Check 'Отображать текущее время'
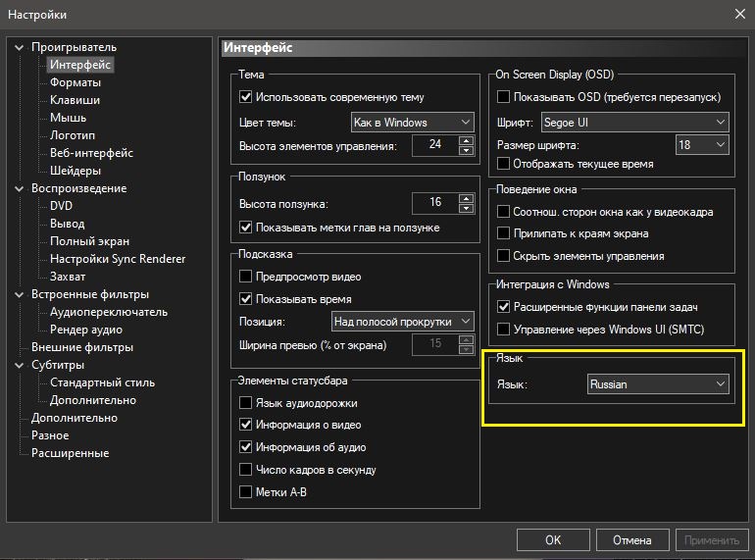This screenshot has height=560, width=755. tap(503, 164)
